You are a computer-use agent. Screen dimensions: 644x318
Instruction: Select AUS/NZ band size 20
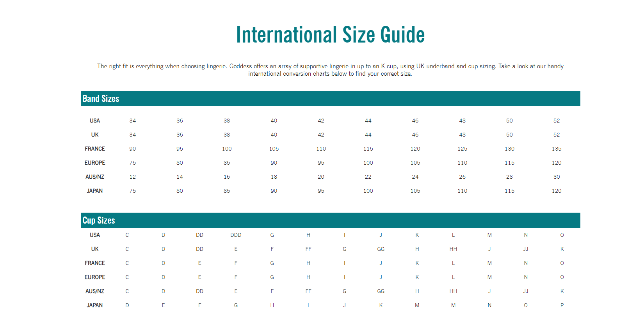321,177
